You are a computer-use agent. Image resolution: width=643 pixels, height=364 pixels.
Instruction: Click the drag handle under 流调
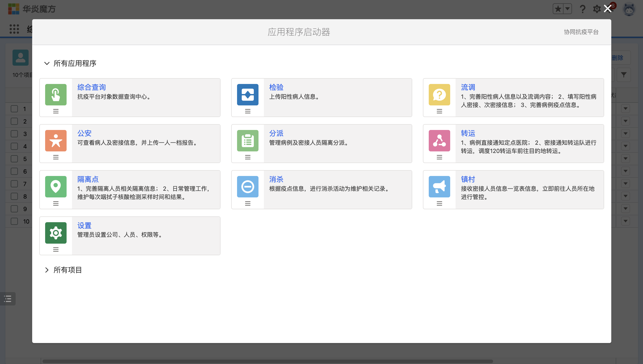click(x=439, y=111)
